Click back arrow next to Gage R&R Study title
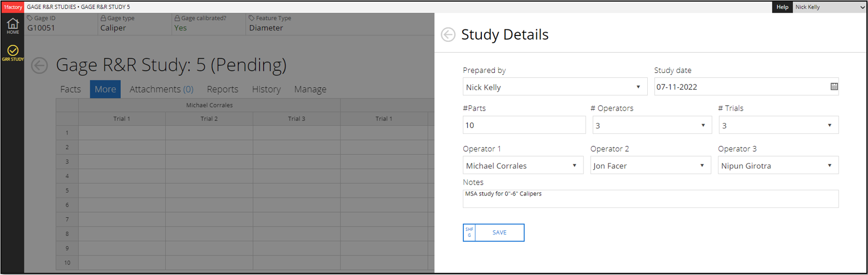 click(x=39, y=65)
